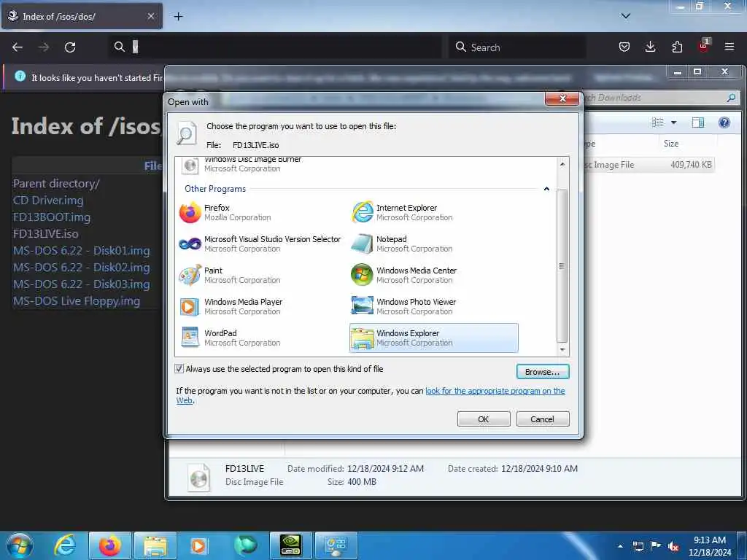Open Action Center flag icon
747x560 pixels.
tap(656, 545)
